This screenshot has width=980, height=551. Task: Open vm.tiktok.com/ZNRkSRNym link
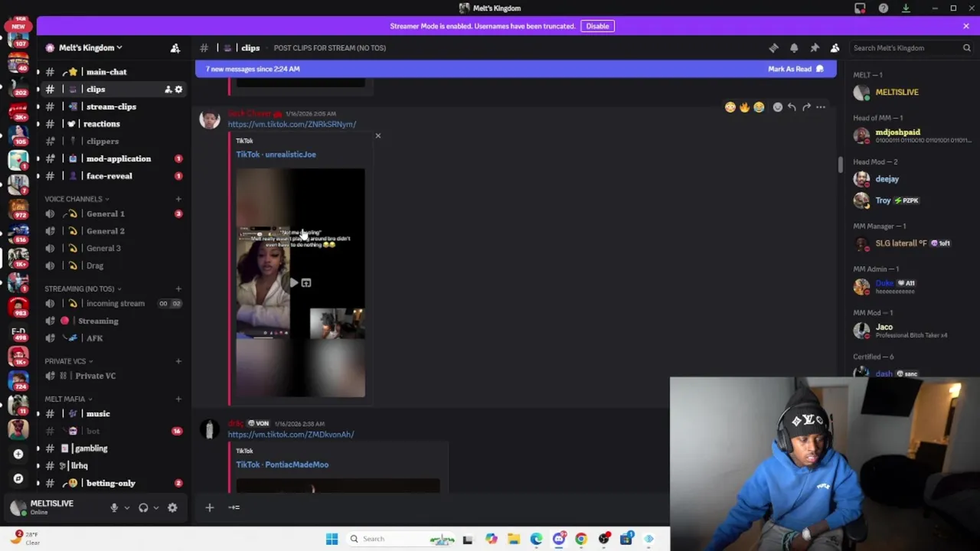coord(292,124)
